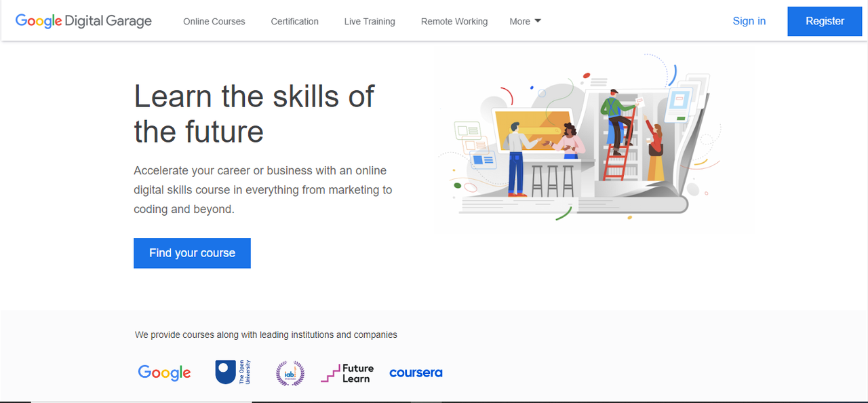This screenshot has width=868, height=403.
Task: Go to the Certification page
Action: click(x=294, y=22)
